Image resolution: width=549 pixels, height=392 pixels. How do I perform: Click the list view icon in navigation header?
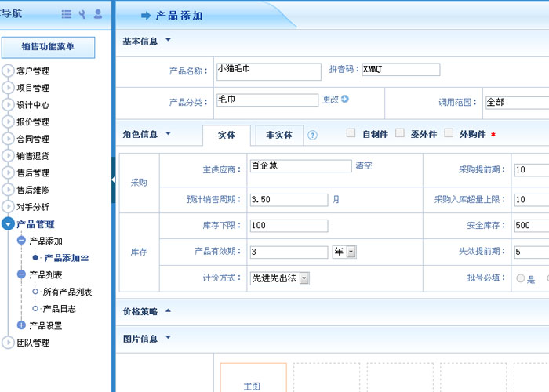coord(67,14)
